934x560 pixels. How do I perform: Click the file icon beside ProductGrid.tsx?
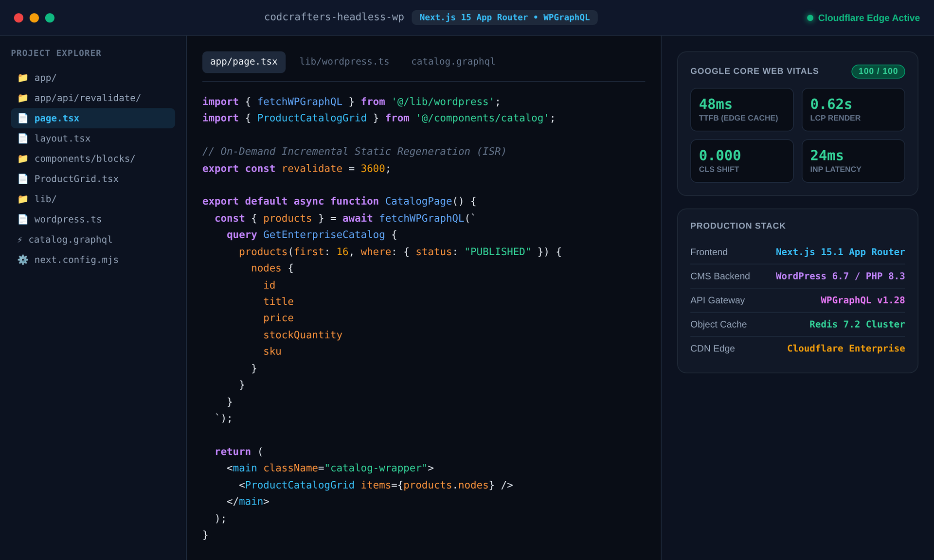23,179
